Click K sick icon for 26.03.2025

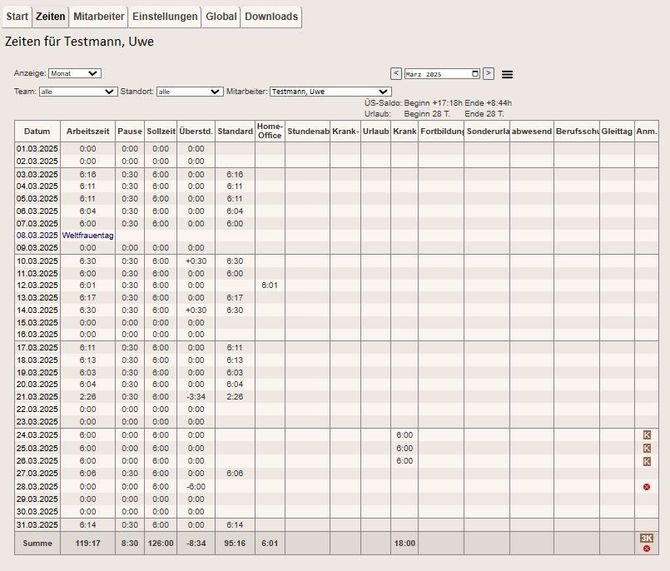tap(646, 461)
